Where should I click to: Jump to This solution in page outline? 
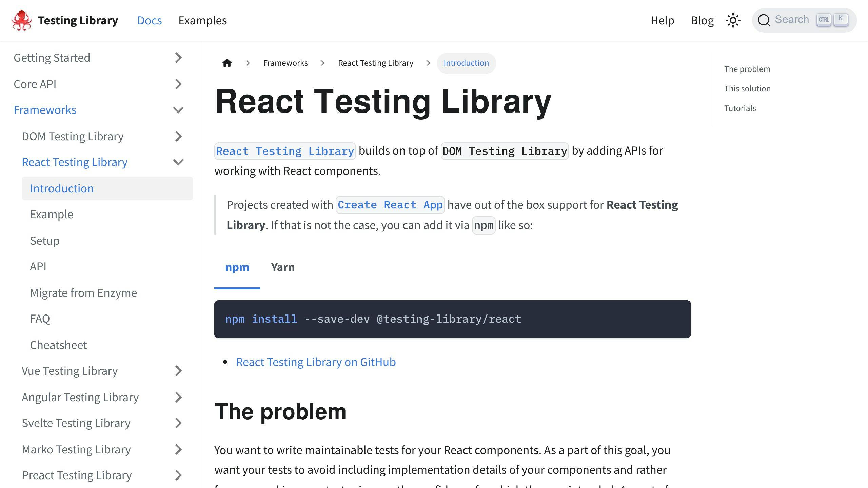pyautogui.click(x=747, y=89)
